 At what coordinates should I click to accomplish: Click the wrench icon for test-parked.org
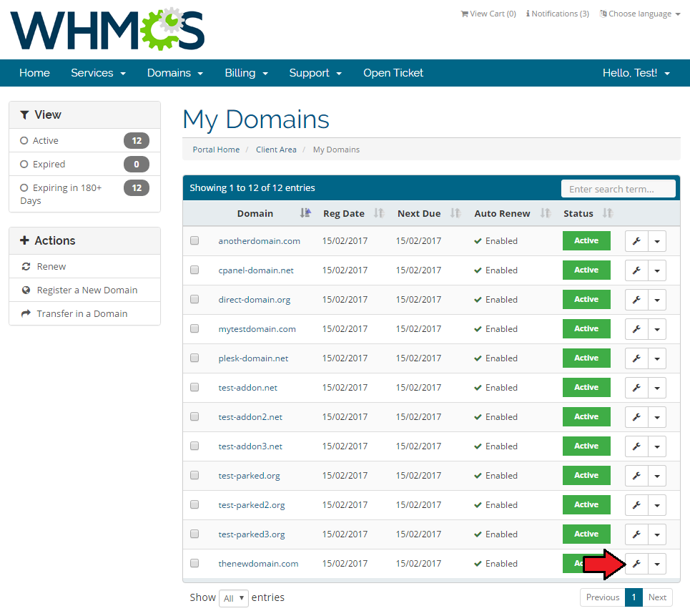click(x=636, y=476)
